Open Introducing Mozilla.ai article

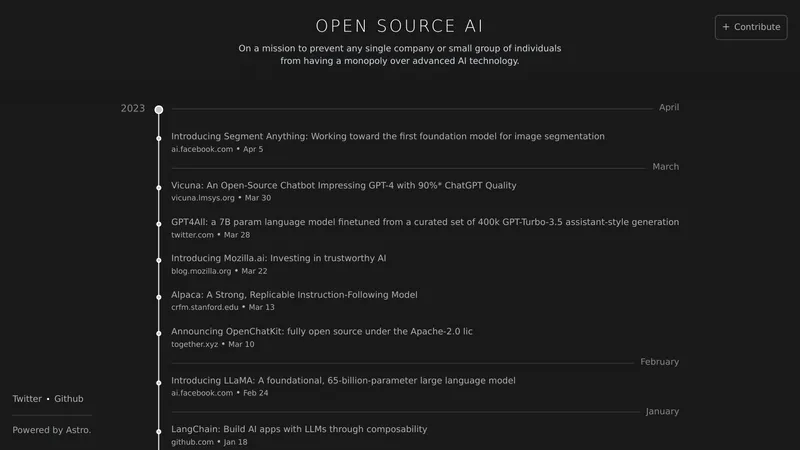(x=279, y=258)
